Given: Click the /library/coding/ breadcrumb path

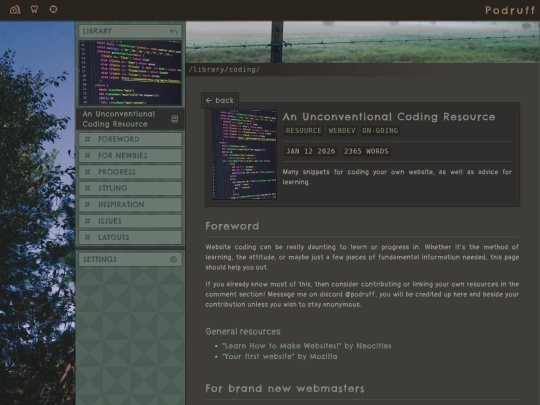Looking at the screenshot, I should click(x=224, y=70).
